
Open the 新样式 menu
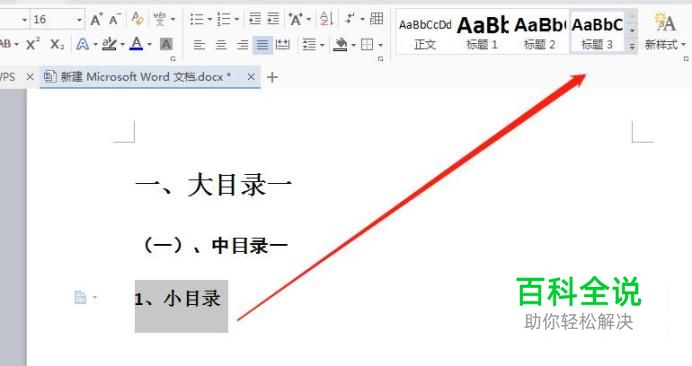[665, 32]
